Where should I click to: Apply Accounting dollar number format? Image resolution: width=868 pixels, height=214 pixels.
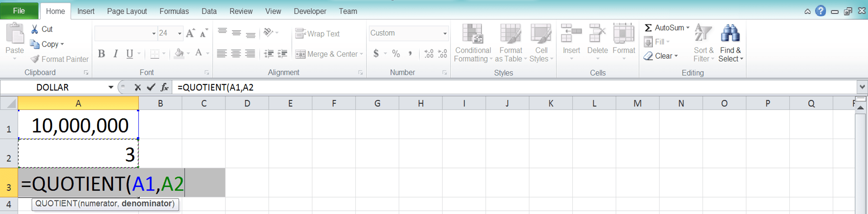[x=376, y=54]
